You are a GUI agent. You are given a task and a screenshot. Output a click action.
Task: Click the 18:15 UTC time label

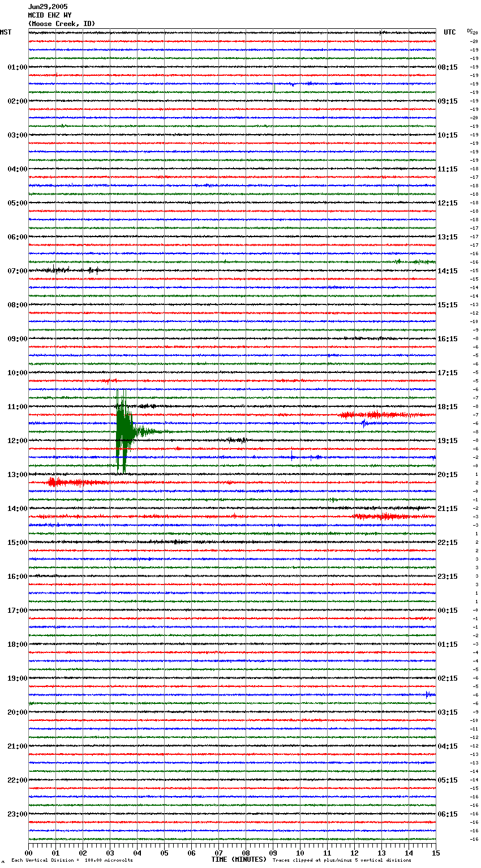(448, 407)
